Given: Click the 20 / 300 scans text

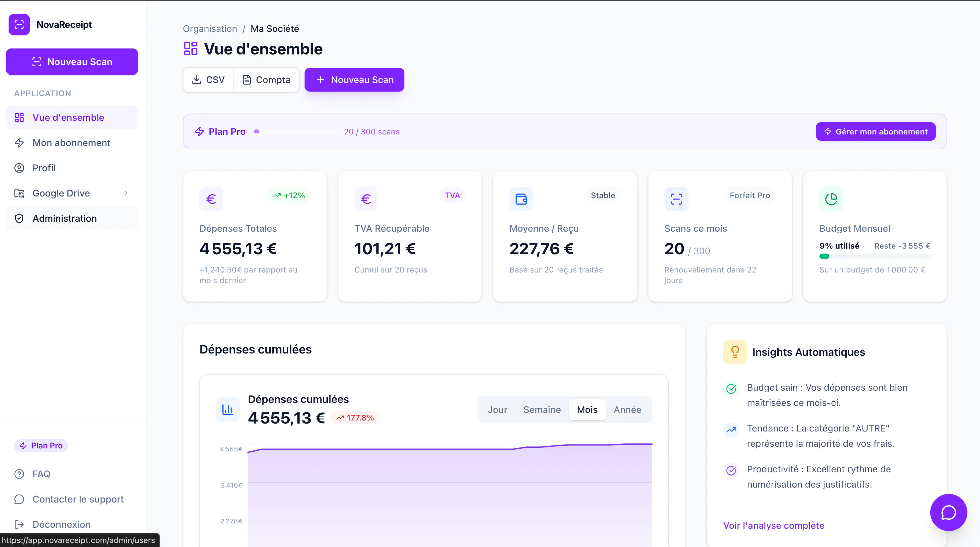Looking at the screenshot, I should [x=372, y=132].
